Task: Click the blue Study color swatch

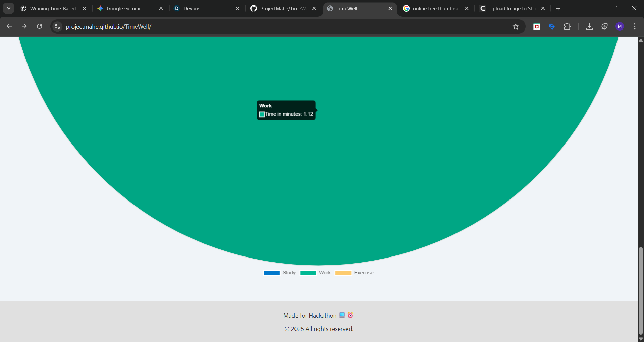Action: pyautogui.click(x=272, y=273)
